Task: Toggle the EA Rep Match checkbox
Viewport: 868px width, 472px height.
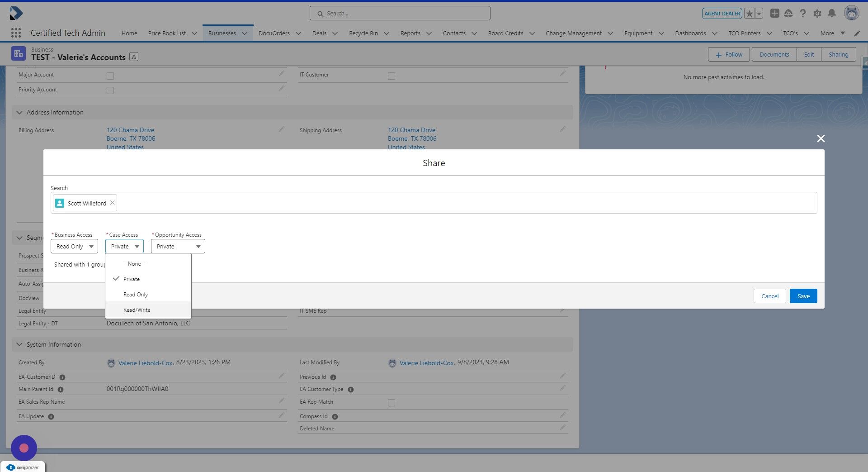Action: (392, 402)
